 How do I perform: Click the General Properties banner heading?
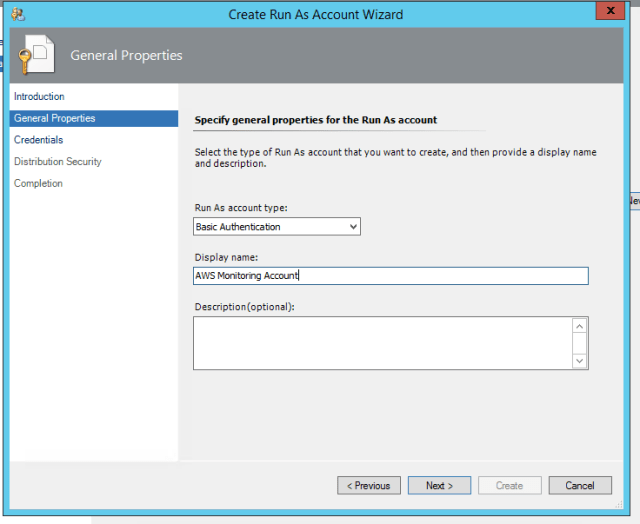126,56
